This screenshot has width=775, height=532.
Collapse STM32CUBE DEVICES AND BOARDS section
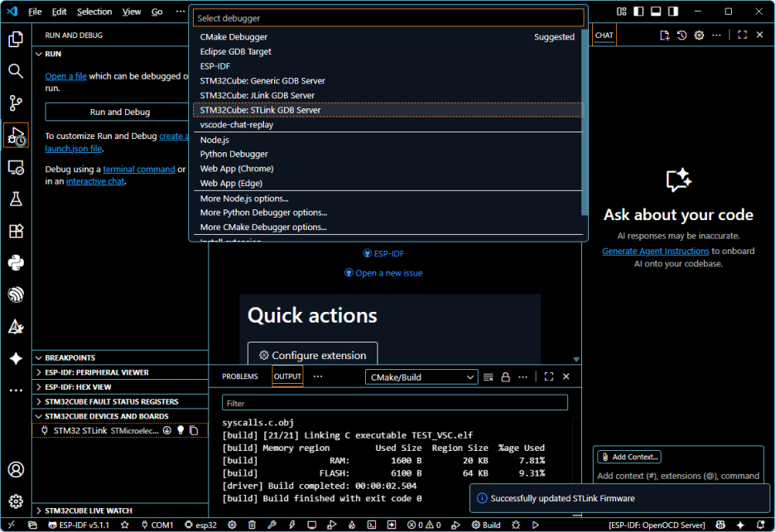39,416
